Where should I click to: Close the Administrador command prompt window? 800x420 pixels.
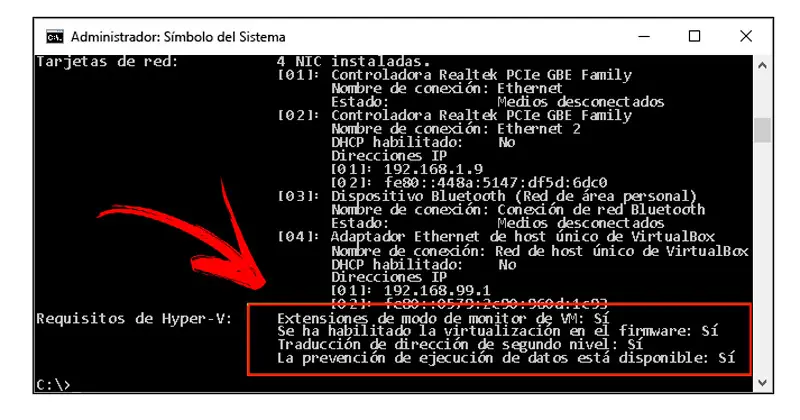coord(745,37)
